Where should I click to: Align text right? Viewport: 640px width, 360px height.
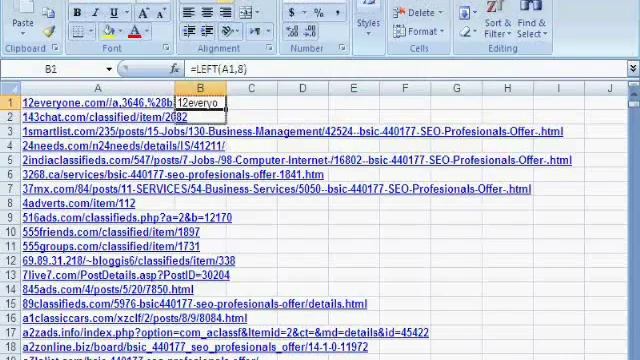[225, 13]
